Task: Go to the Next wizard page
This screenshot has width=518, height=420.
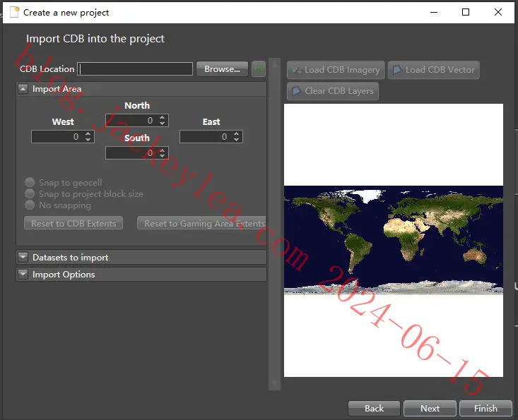Action: [x=430, y=408]
